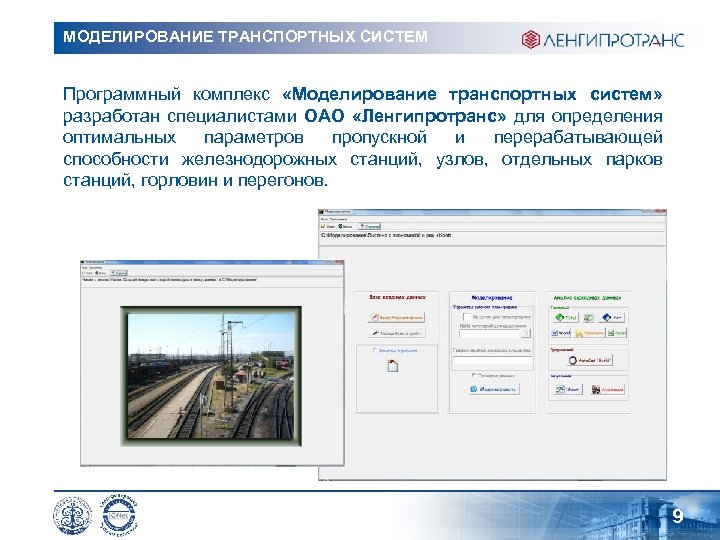Click the Справка button in the left window toolbar
Viewport: 720px width, 540px height.
tap(119, 273)
